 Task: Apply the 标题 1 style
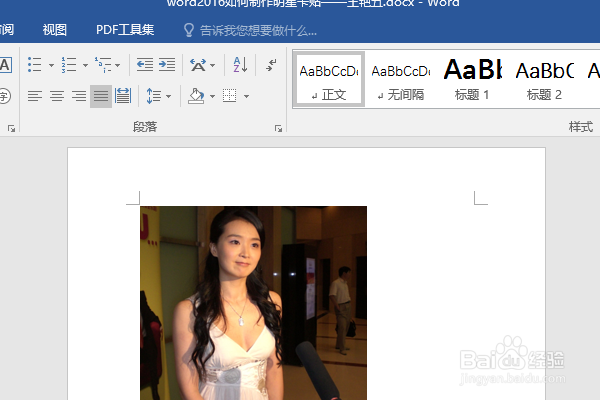click(472, 79)
